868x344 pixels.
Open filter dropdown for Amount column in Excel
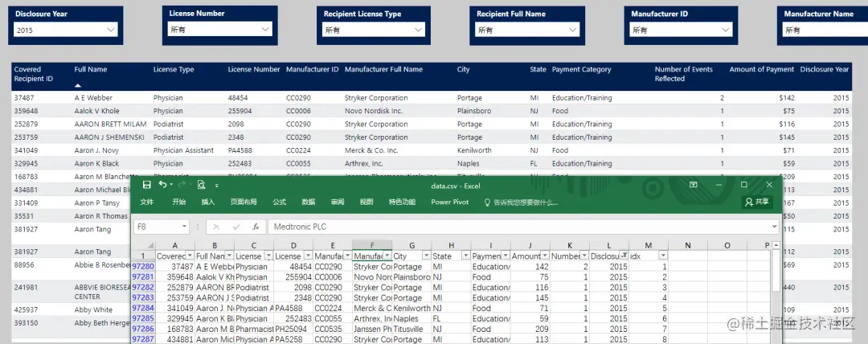(x=545, y=256)
